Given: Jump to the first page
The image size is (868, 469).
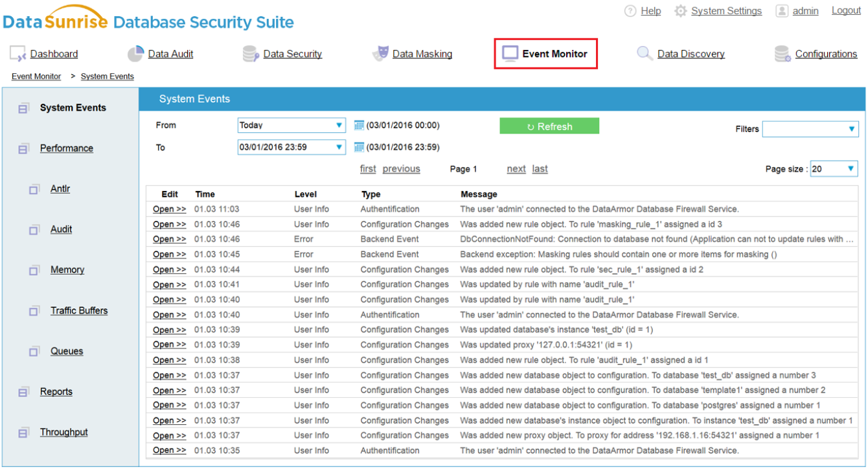Looking at the screenshot, I should tap(368, 169).
